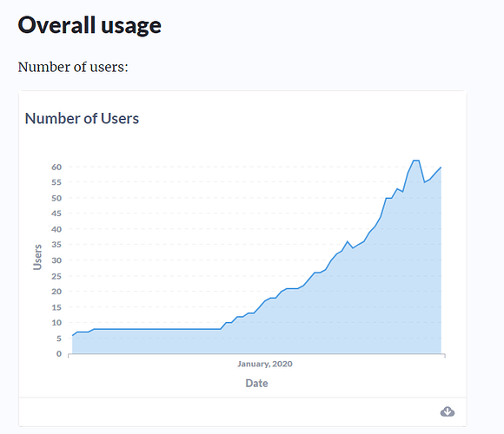Click the 30 y-axis tick label
Viewport: 504px width, 434px height.
click(56, 260)
